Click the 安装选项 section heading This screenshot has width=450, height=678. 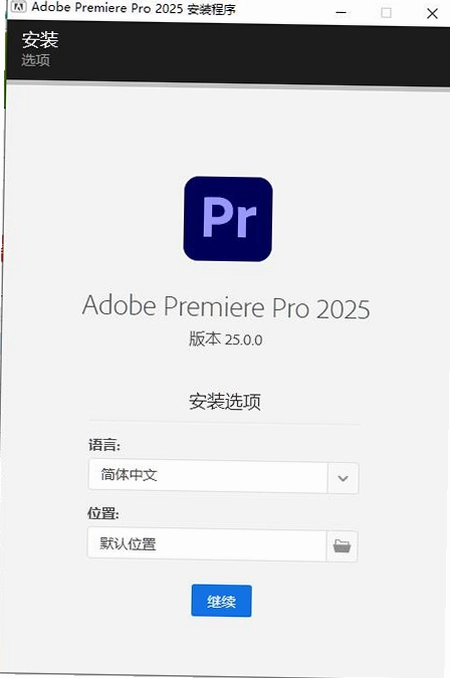tap(225, 402)
